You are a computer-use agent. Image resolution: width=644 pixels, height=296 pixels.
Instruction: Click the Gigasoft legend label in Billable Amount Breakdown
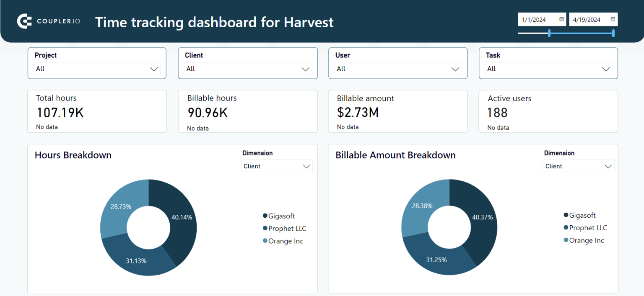(x=583, y=215)
